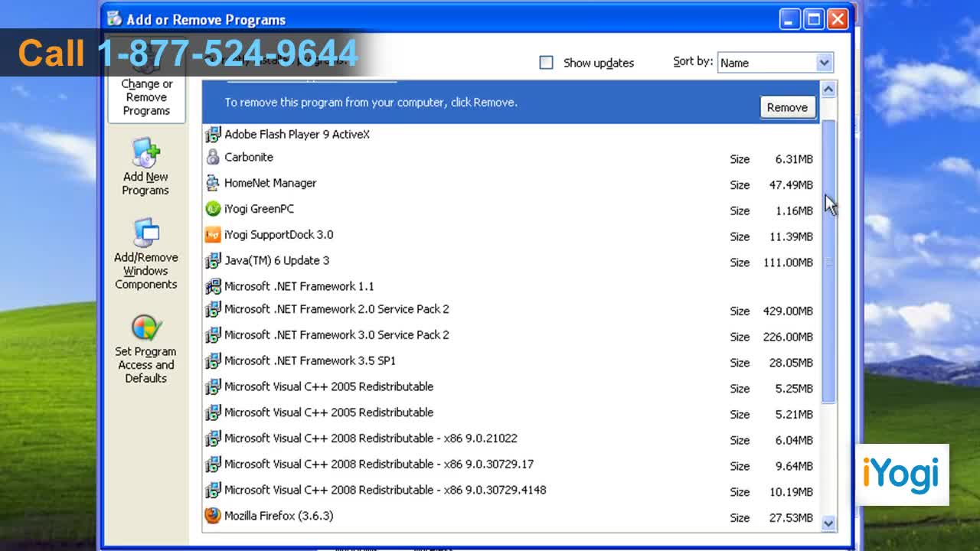Select the Add/Remove Windows Components label
This screenshot has height=551, width=980.
click(x=145, y=271)
